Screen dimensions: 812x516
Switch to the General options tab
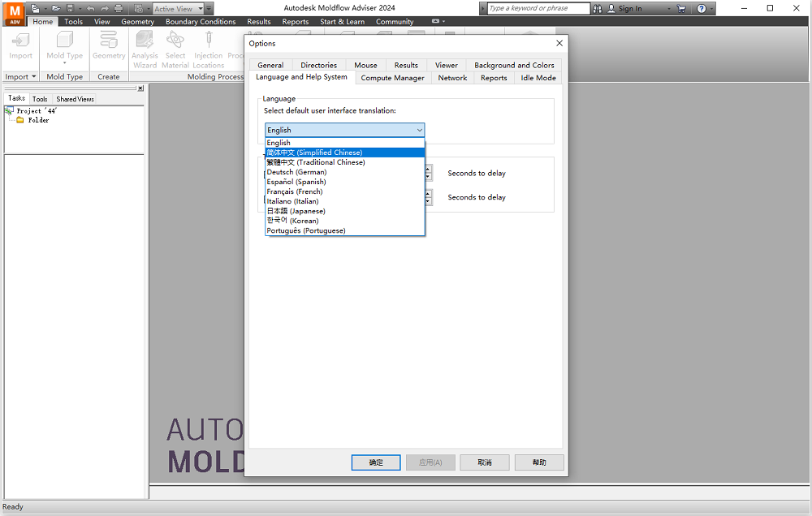tap(270, 65)
